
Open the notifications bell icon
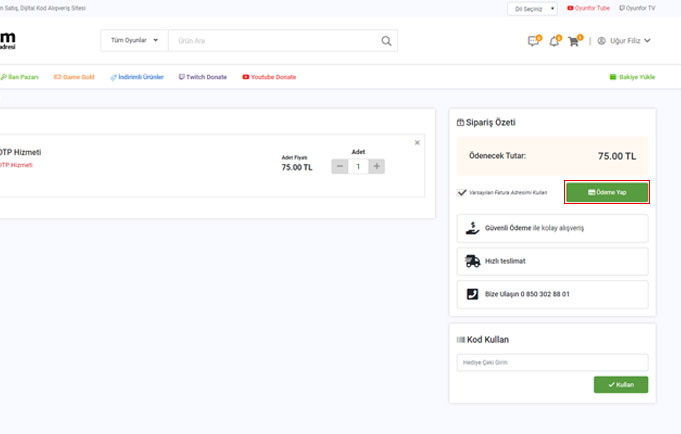pos(554,41)
